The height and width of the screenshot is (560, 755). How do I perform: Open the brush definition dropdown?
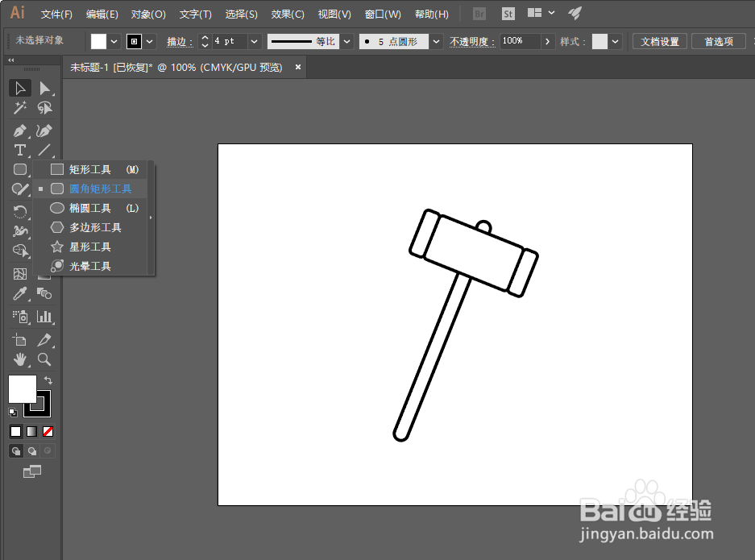pos(436,41)
